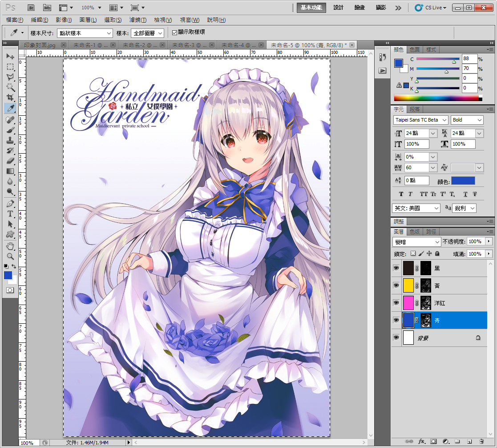Select the Horizontal Type tool

[10, 214]
